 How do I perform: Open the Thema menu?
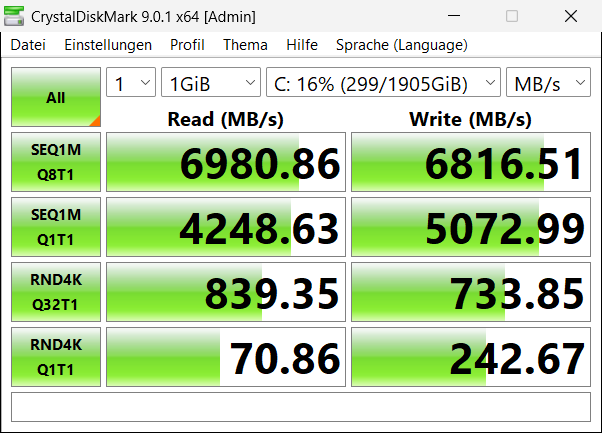[x=245, y=45]
